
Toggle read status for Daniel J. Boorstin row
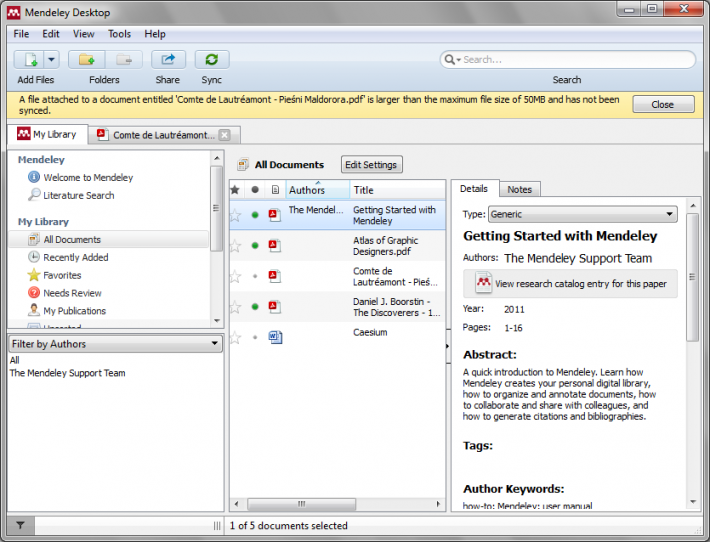(x=255, y=307)
